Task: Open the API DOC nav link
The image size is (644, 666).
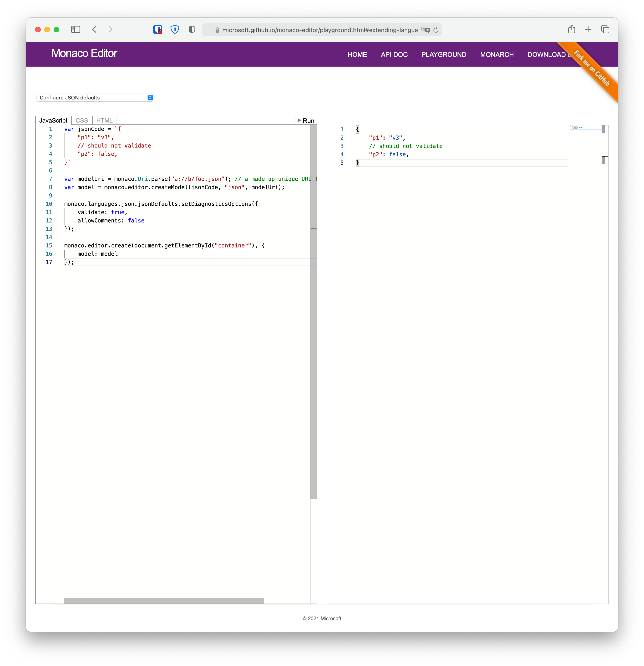Action: pyautogui.click(x=394, y=55)
